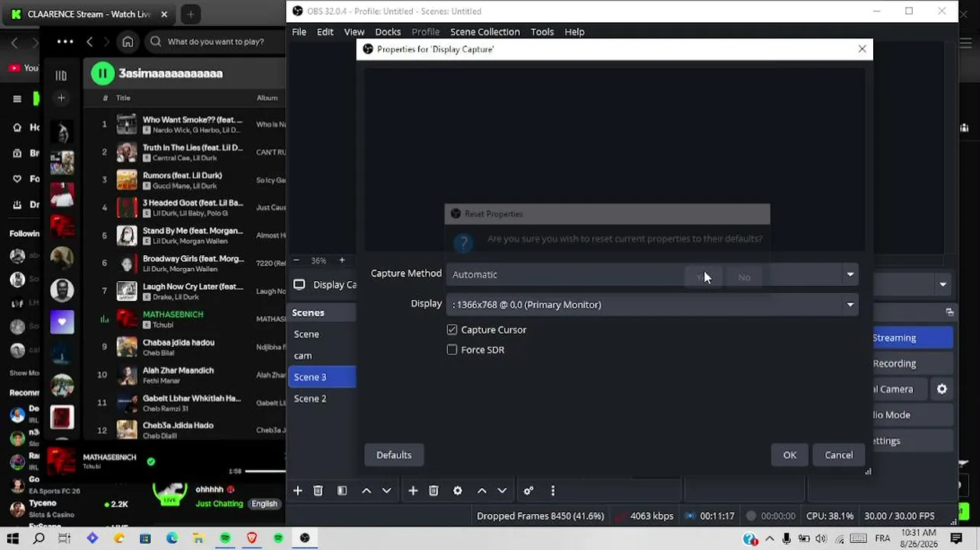
Task: Expand the Display monitor dropdown
Action: [653, 305]
